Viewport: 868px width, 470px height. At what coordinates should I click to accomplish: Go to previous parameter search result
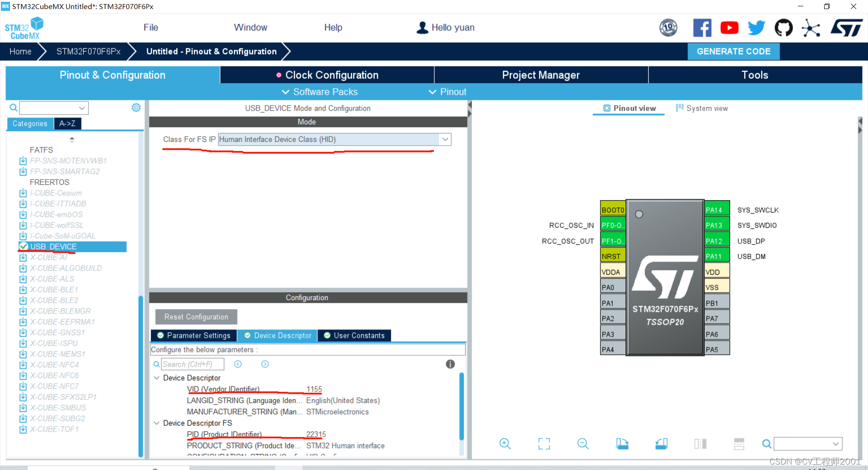click(238, 364)
